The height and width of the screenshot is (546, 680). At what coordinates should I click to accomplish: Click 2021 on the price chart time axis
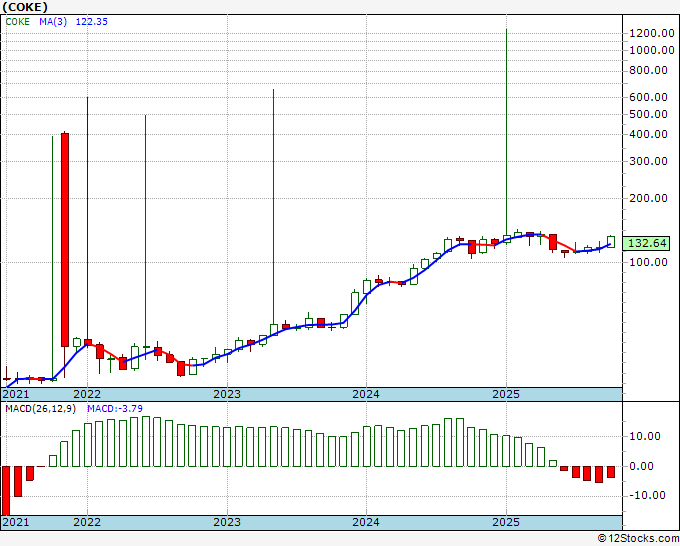16,394
